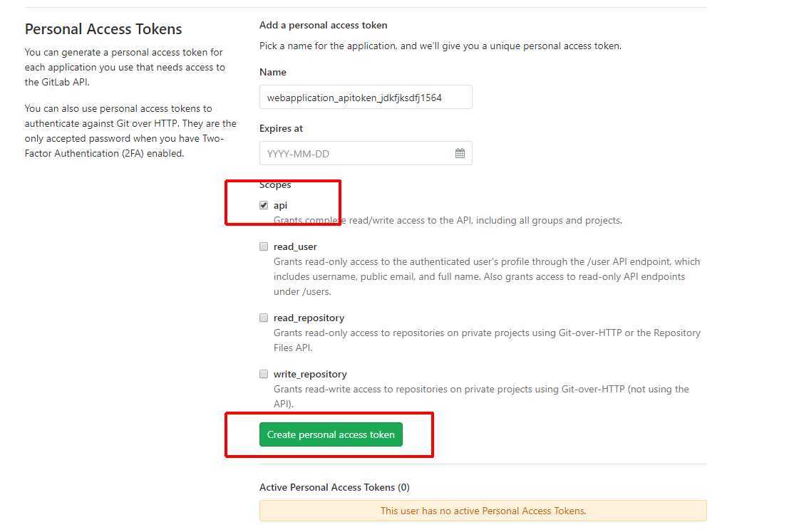Click Active Personal Access Tokens (0) heading

click(334, 487)
